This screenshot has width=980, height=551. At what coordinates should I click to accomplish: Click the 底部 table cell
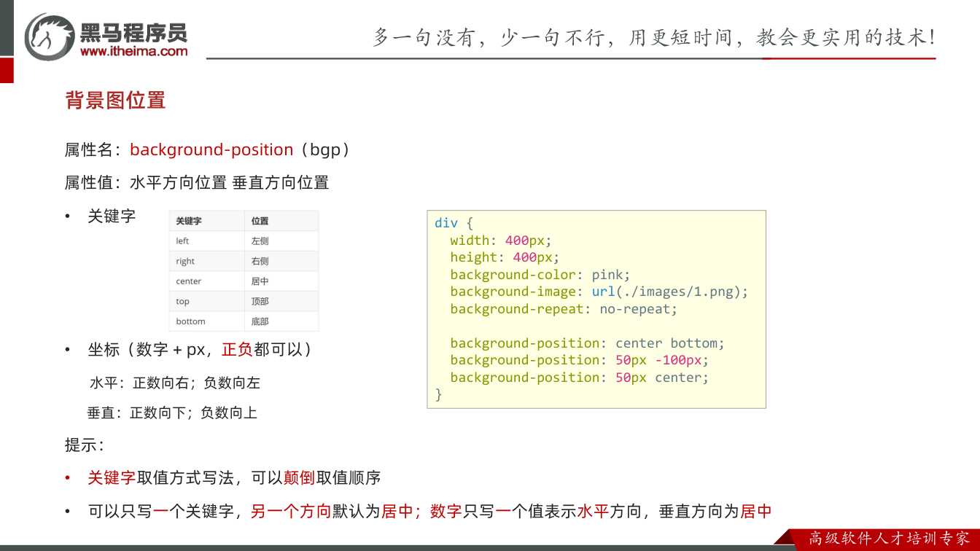pos(281,321)
